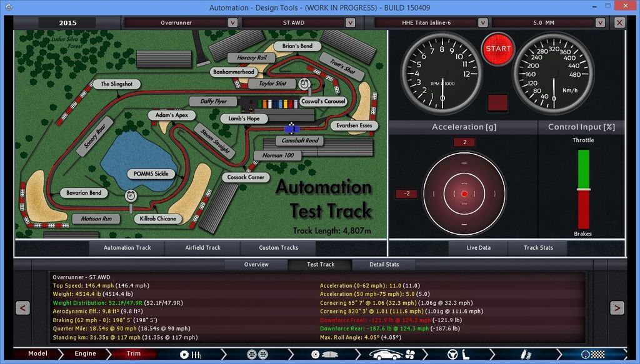
Task: Click the RPM tachometer gauge
Action: [x=441, y=74]
